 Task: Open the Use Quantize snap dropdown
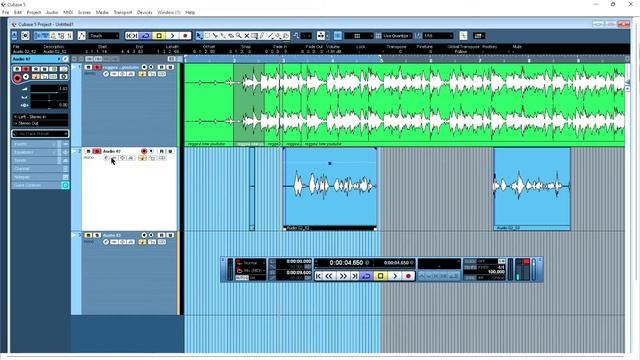coord(397,36)
